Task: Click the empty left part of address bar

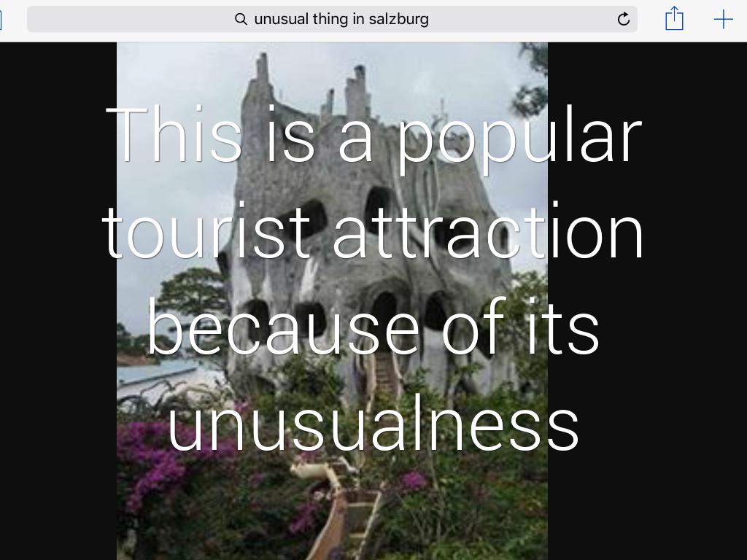Action: pyautogui.click(x=128, y=19)
